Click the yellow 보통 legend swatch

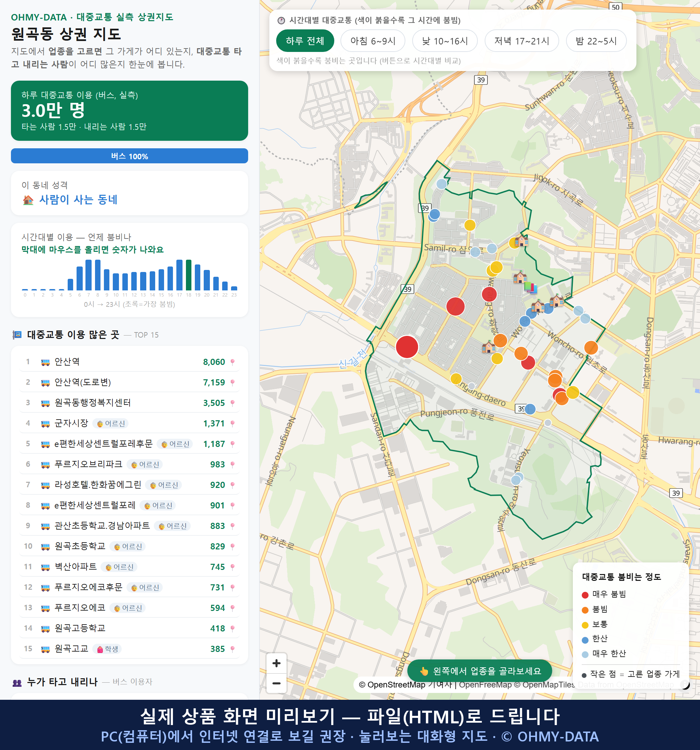tap(585, 625)
